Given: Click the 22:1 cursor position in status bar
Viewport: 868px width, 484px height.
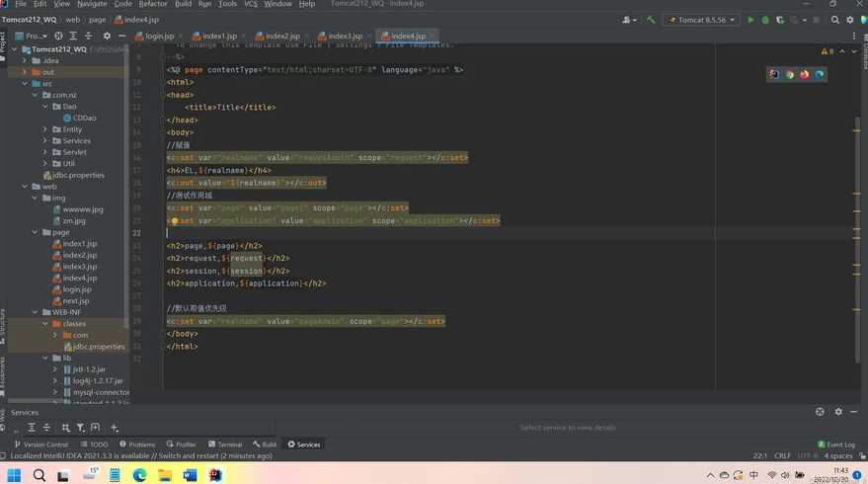Looking at the screenshot, I should [x=759, y=455].
